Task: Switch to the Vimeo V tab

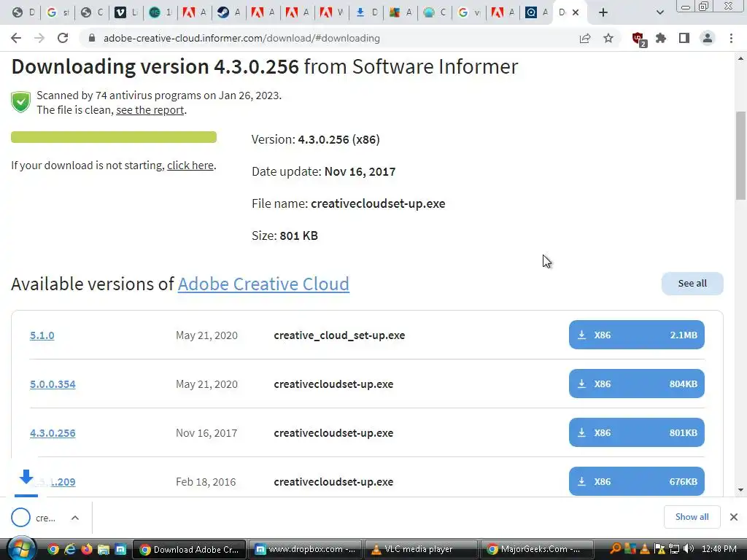Action: tap(126, 12)
